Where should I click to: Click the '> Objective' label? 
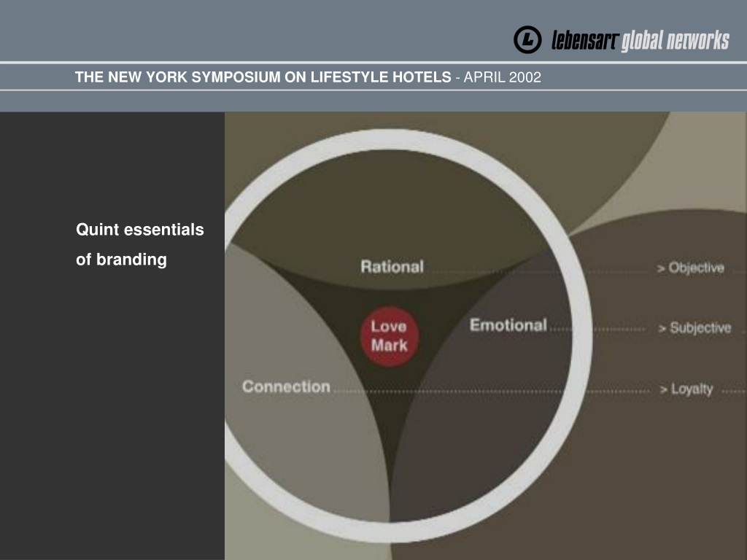coord(691,268)
